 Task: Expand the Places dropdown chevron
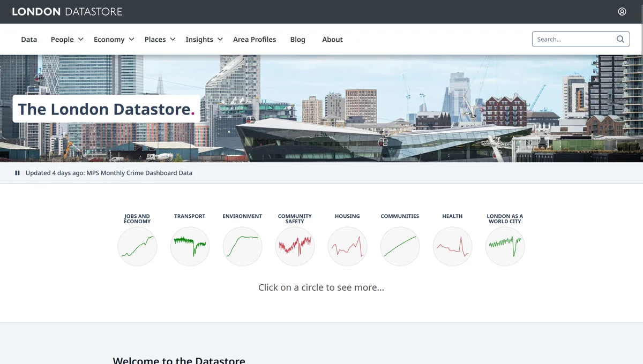click(173, 39)
